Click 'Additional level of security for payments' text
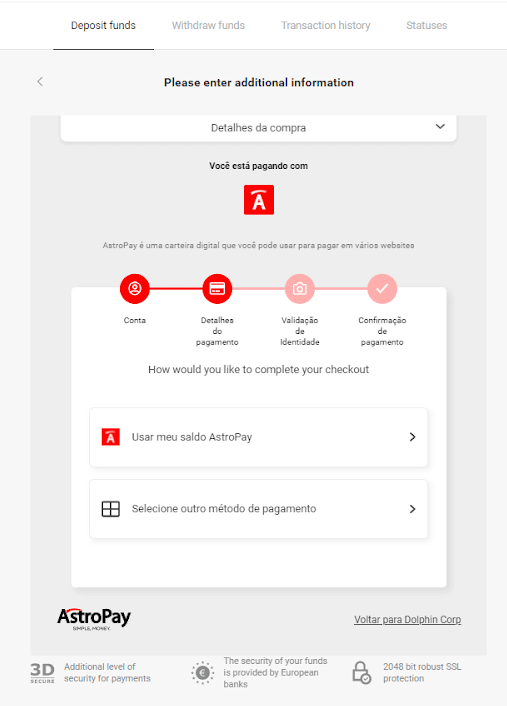This screenshot has height=706, width=507. click(107, 672)
